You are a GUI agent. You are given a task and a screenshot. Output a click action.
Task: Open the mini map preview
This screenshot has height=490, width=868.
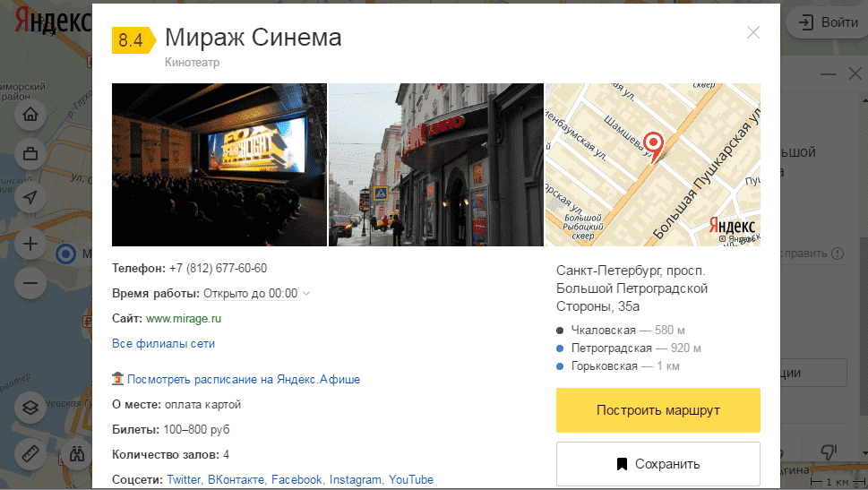point(653,165)
